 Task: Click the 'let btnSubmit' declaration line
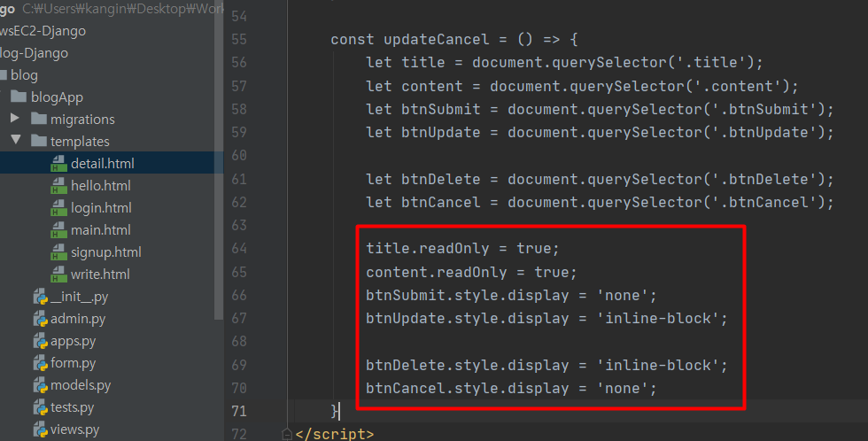coord(600,109)
